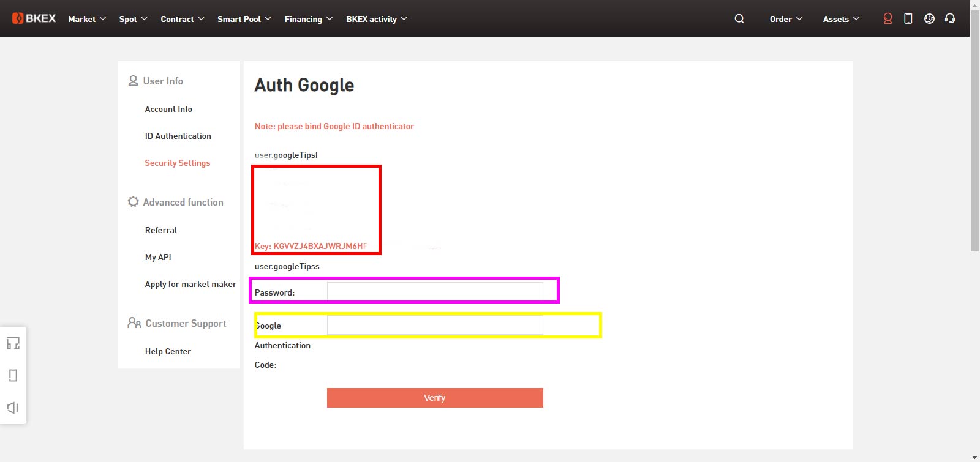The width and height of the screenshot is (980, 462).
Task: Click the BKEX logo
Action: pyautogui.click(x=34, y=18)
